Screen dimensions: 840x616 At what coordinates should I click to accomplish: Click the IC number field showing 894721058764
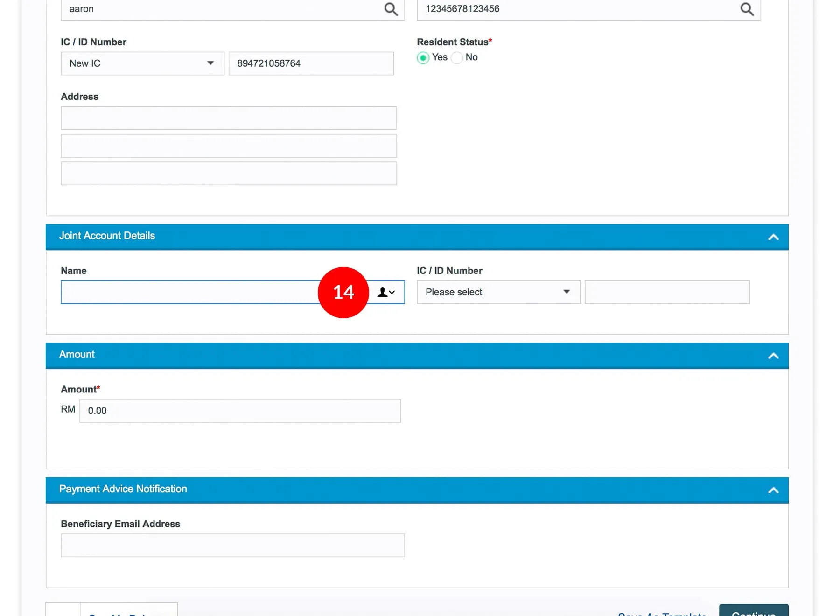(x=311, y=63)
